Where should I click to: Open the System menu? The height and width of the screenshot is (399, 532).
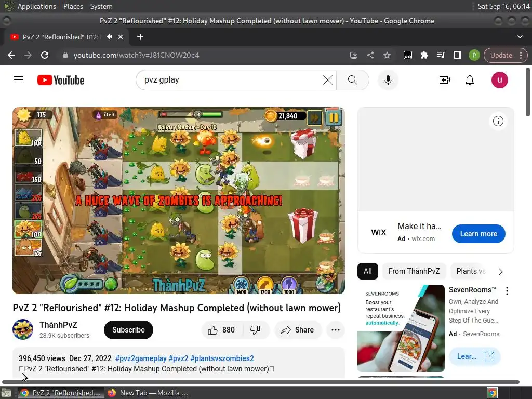(x=101, y=6)
